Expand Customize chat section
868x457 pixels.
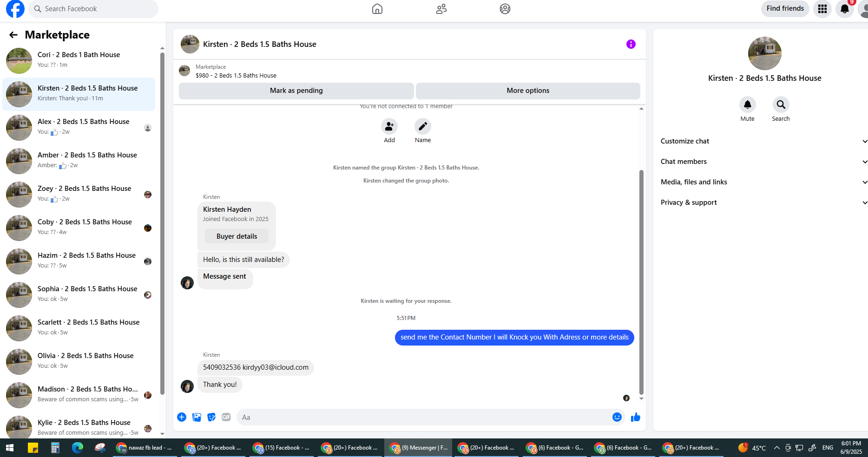point(764,141)
